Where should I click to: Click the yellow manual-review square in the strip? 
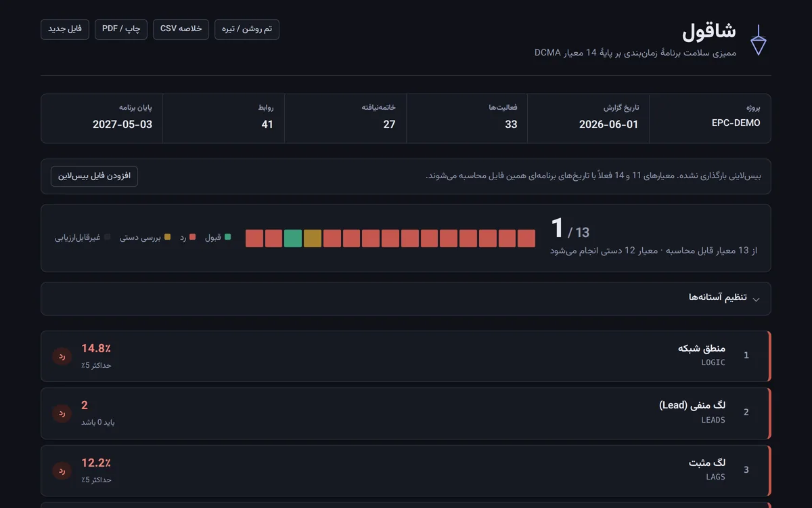coord(313,238)
